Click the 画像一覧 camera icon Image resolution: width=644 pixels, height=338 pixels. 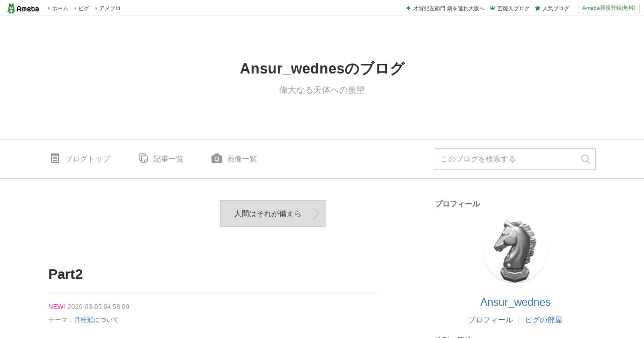[x=217, y=158]
